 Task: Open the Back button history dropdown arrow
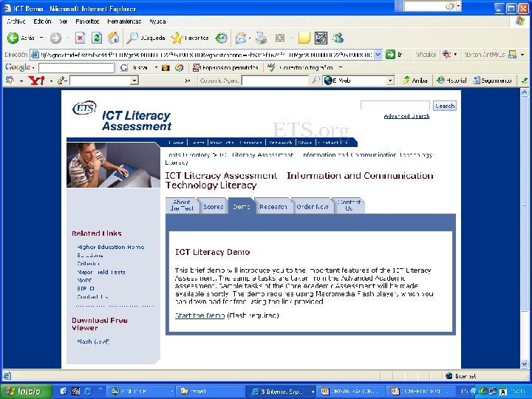pyautogui.click(x=41, y=38)
